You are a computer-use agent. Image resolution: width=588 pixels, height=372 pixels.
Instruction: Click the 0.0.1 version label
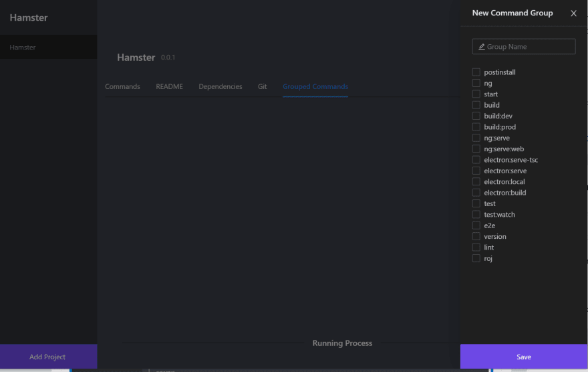coord(168,58)
